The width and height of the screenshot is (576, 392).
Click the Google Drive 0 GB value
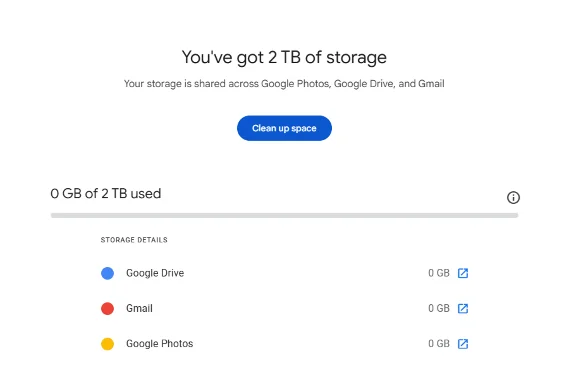[439, 273]
